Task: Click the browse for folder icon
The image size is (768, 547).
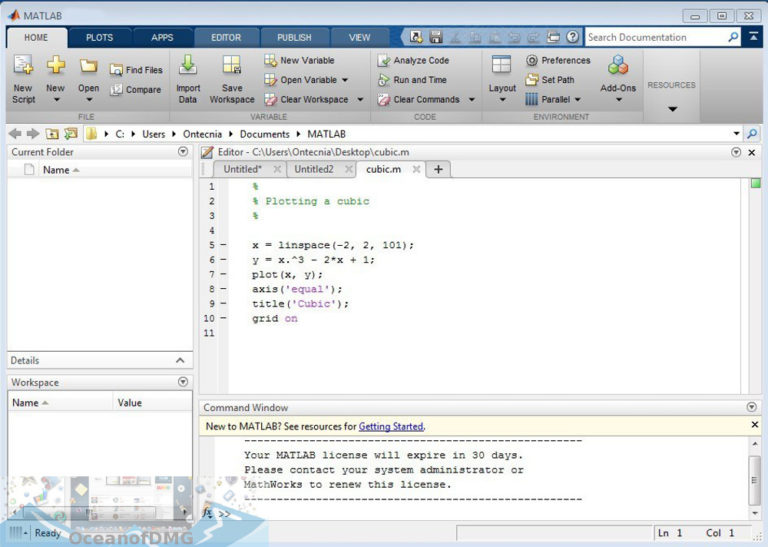Action: (71, 134)
